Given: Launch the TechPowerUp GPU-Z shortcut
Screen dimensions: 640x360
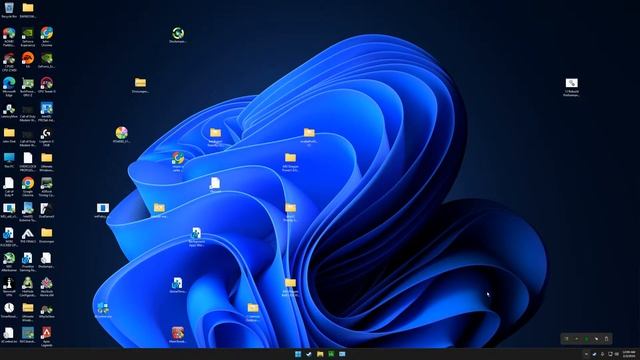Looking at the screenshot, I should 28,86.
